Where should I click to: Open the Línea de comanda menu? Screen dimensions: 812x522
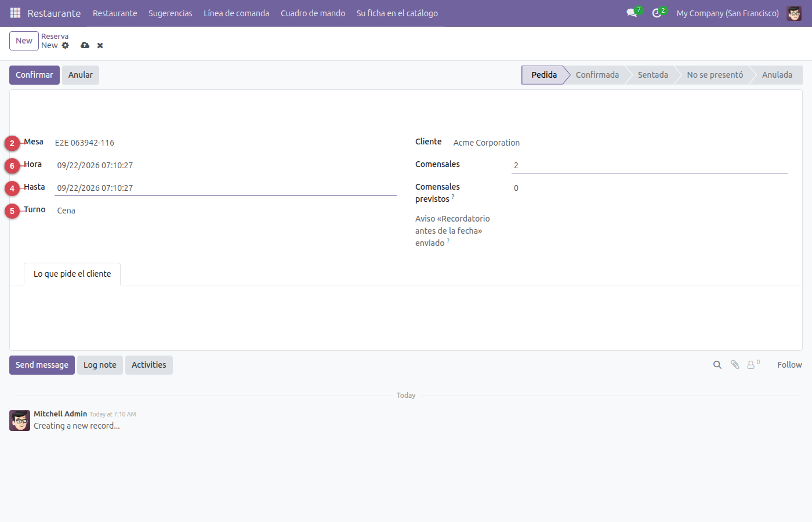click(237, 13)
